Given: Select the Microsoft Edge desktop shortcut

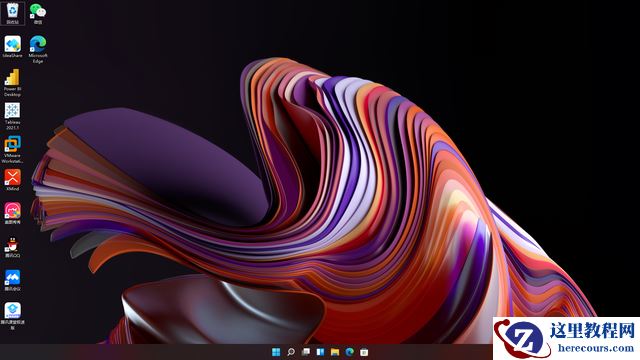Looking at the screenshot, I should tap(38, 49).
